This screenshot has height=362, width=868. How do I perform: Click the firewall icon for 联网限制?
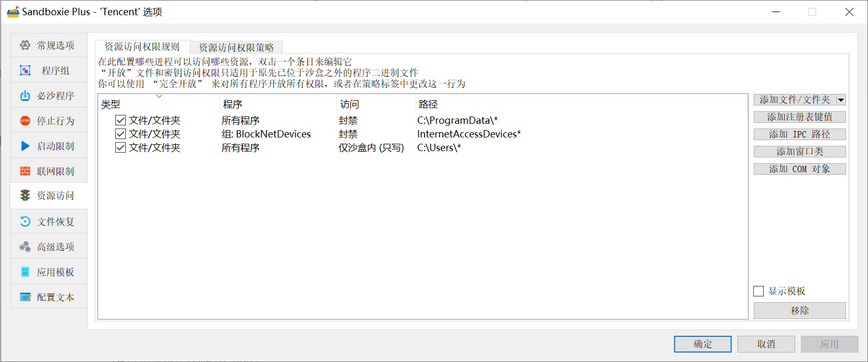coord(25,171)
